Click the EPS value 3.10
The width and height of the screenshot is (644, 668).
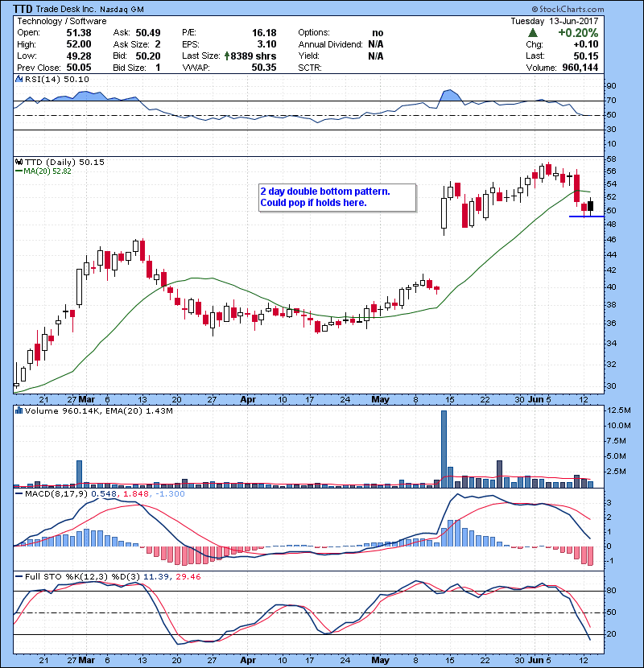(x=266, y=44)
